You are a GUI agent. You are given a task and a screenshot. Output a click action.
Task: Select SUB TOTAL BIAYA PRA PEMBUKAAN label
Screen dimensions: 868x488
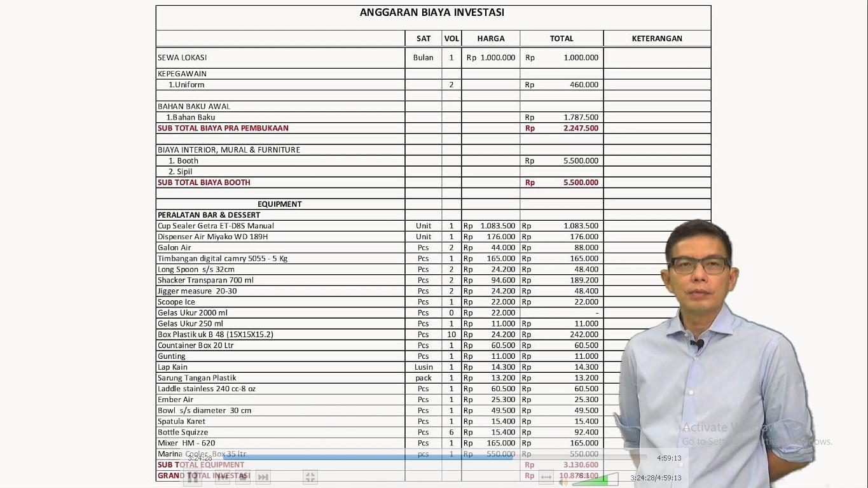click(x=223, y=128)
